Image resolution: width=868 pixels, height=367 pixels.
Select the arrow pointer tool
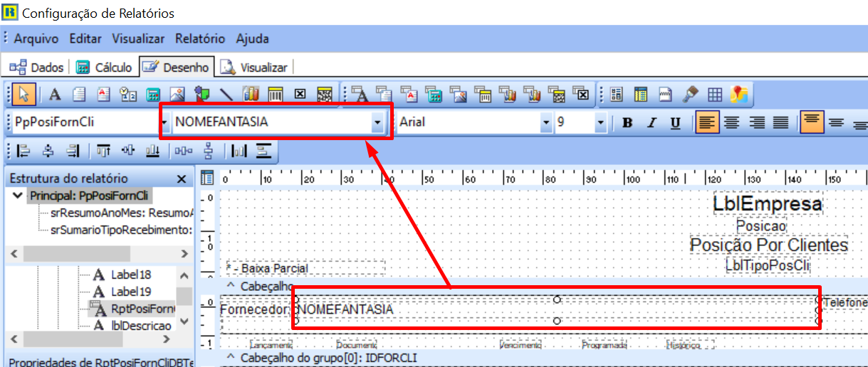23,93
